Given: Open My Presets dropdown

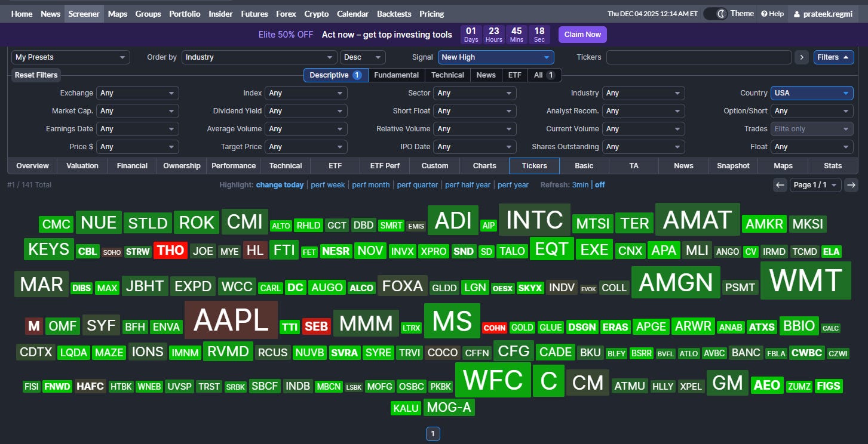Looking at the screenshot, I should [x=70, y=57].
